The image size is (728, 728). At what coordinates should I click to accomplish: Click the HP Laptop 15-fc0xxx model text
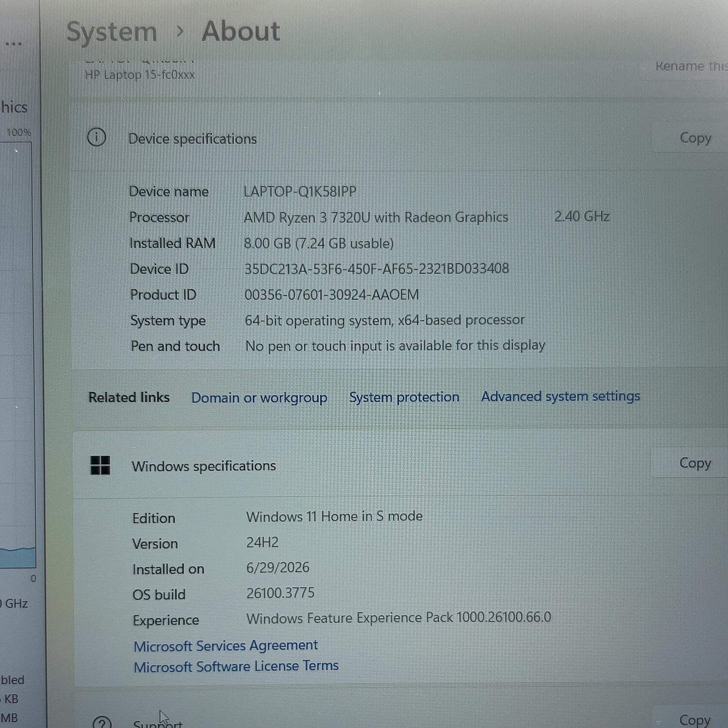(x=140, y=75)
